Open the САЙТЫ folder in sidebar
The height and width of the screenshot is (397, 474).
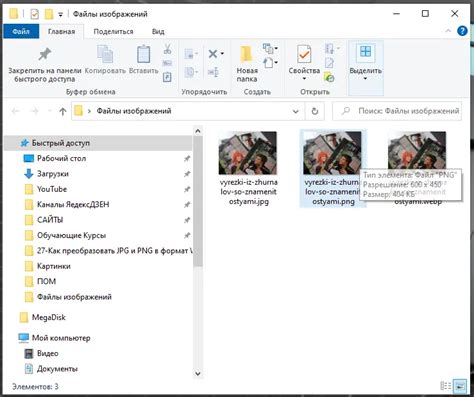(x=98, y=220)
